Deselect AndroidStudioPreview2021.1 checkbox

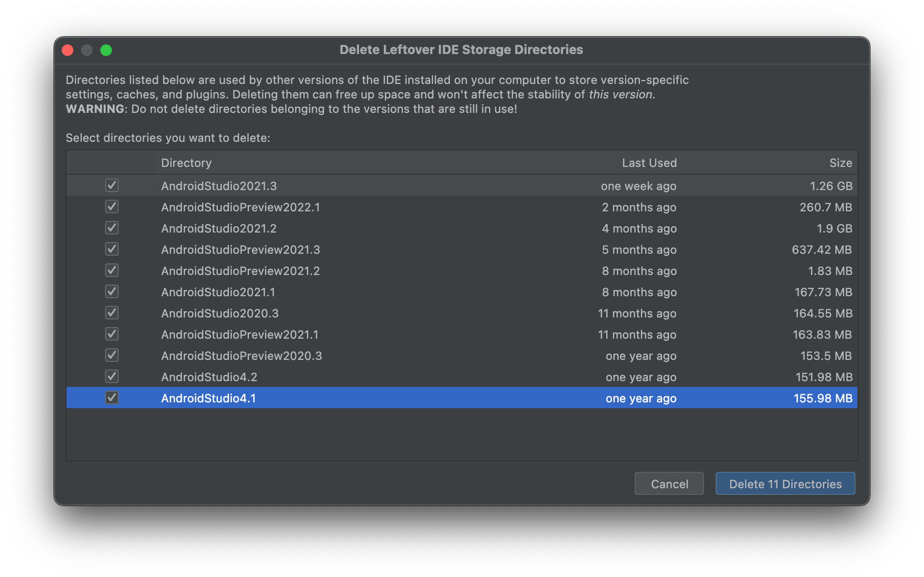[112, 334]
